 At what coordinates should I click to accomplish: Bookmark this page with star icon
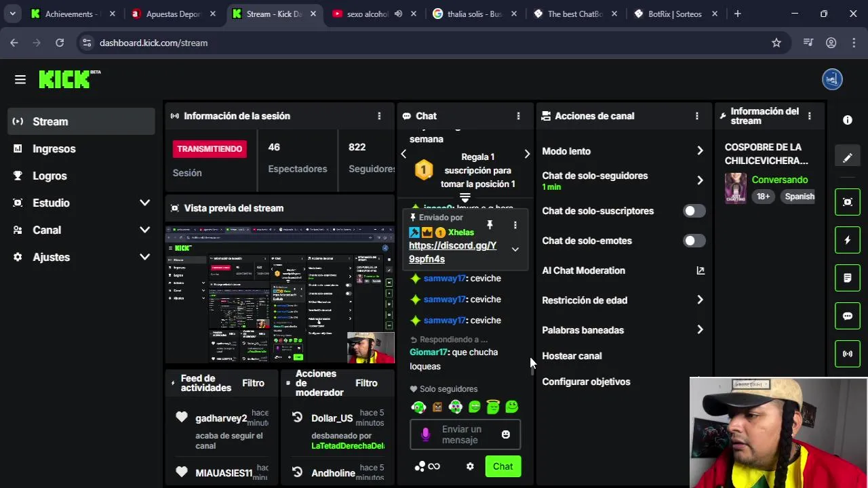776,43
